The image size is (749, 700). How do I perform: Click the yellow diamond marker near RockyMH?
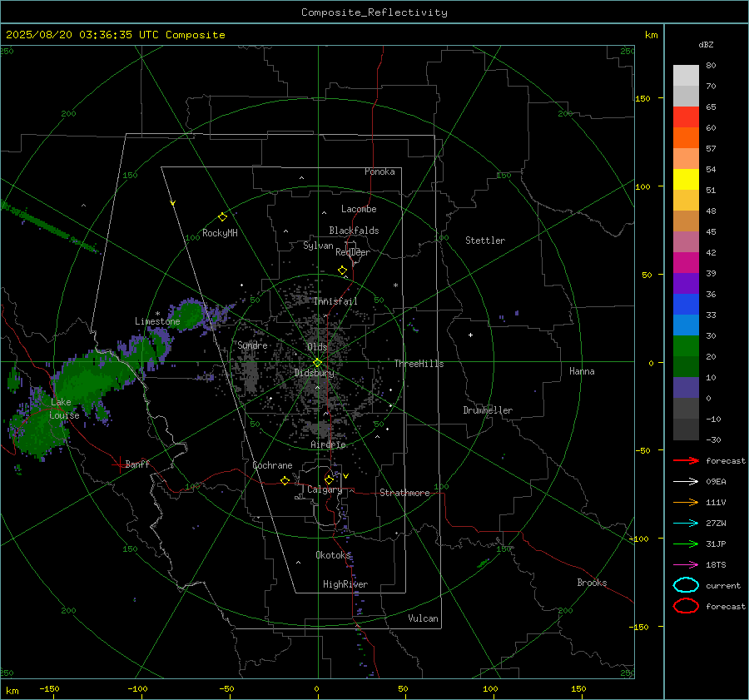pyautogui.click(x=222, y=217)
